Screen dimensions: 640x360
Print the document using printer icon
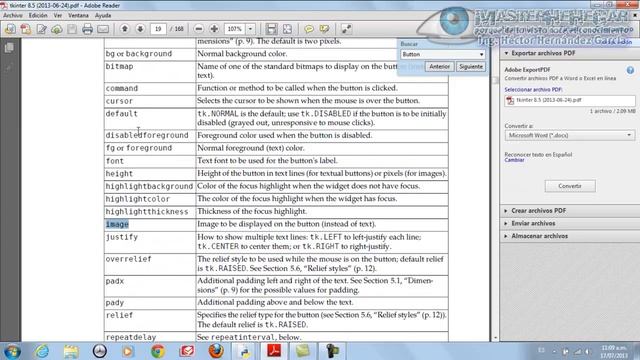click(87, 29)
